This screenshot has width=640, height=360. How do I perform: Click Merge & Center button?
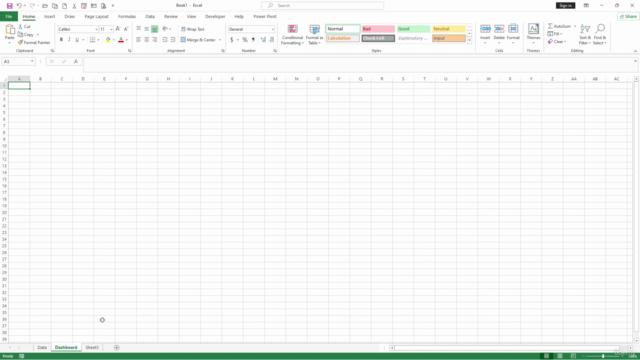click(198, 40)
